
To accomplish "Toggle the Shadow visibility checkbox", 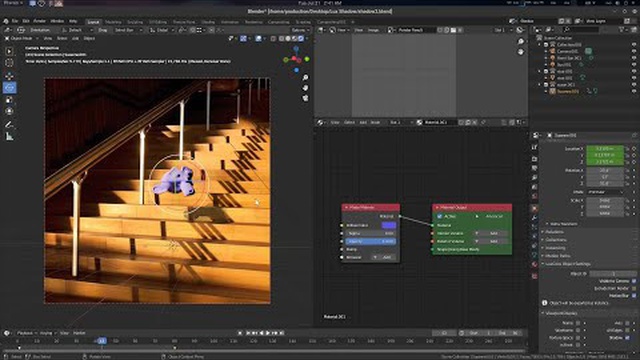I will [x=627, y=338].
